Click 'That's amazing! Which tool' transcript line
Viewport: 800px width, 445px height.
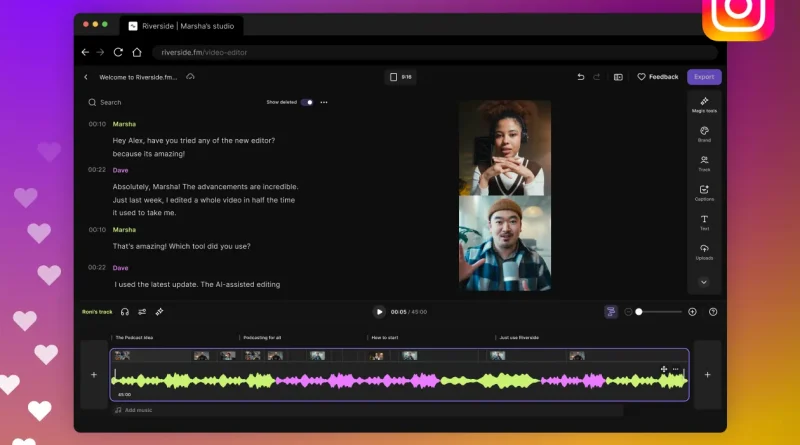click(182, 246)
